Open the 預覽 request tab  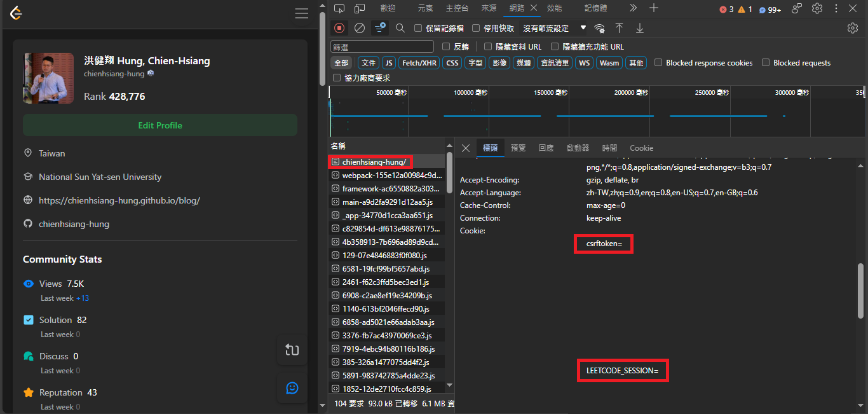click(519, 148)
